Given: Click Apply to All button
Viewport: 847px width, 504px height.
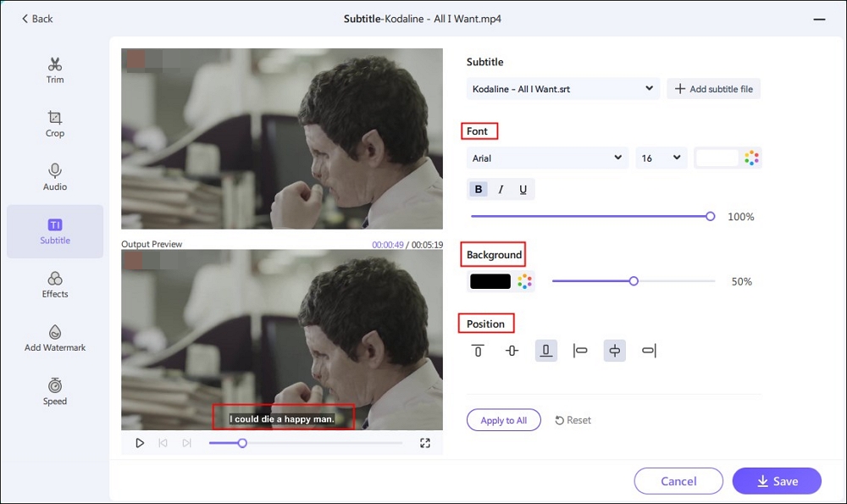Looking at the screenshot, I should [x=503, y=420].
